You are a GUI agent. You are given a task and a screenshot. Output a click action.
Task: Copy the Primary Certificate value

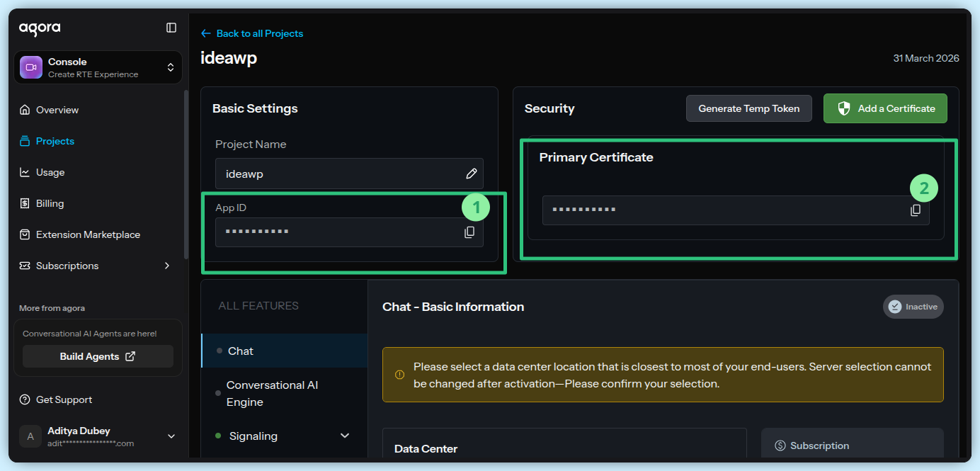(x=916, y=210)
